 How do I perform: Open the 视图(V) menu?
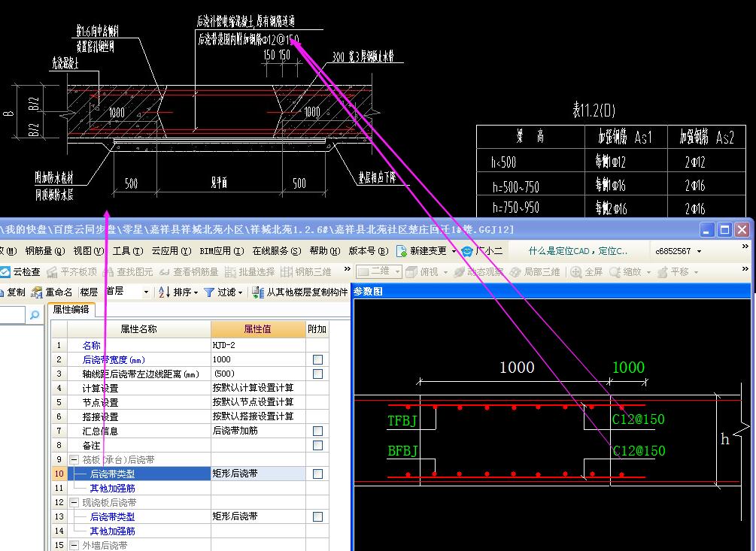point(88,251)
